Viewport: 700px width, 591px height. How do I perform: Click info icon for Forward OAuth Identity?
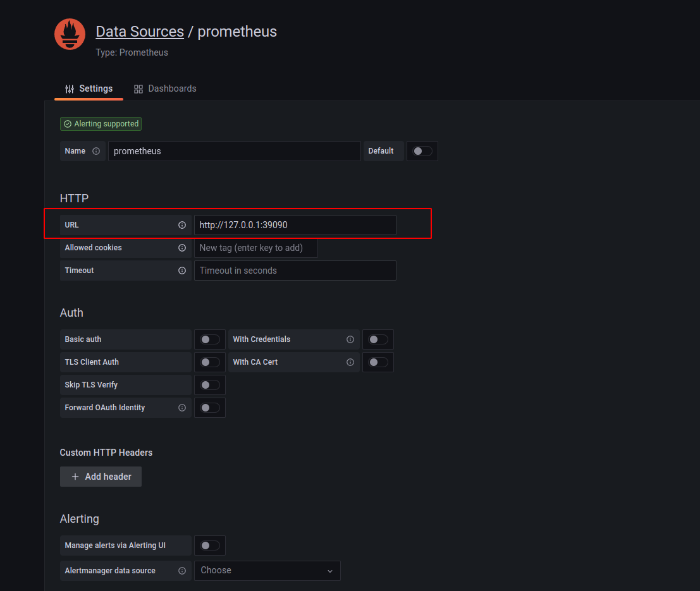point(182,408)
